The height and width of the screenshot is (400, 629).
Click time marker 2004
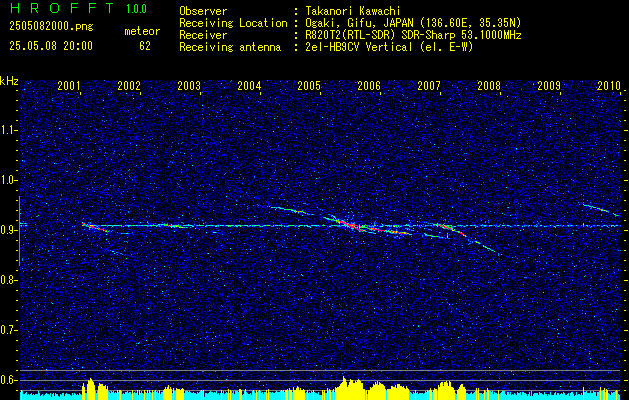249,85
